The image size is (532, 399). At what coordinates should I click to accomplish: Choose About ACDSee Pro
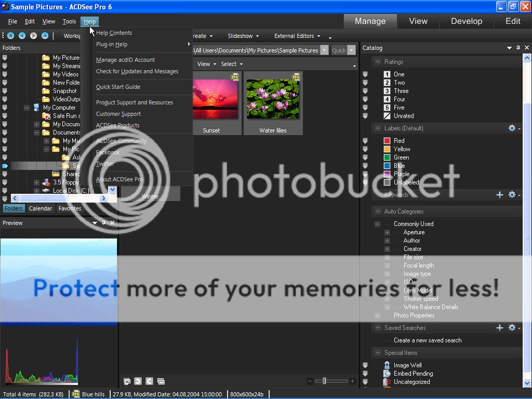click(119, 179)
